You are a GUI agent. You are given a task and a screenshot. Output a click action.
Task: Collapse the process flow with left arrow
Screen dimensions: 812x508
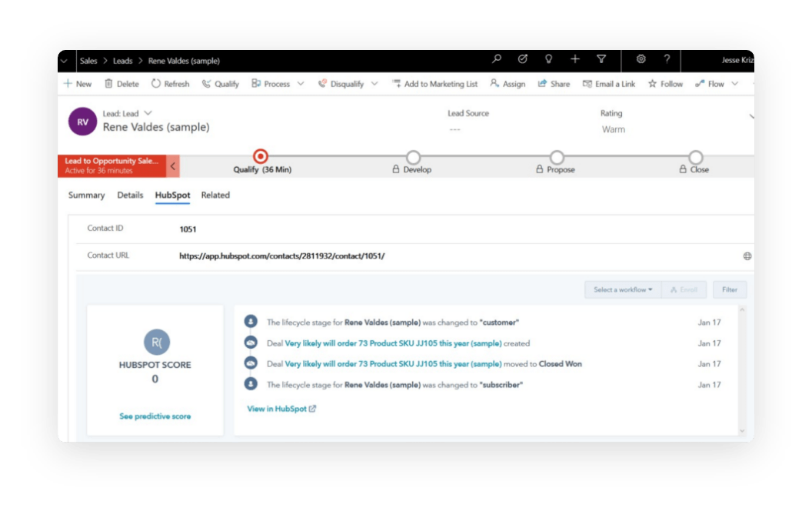(x=173, y=166)
